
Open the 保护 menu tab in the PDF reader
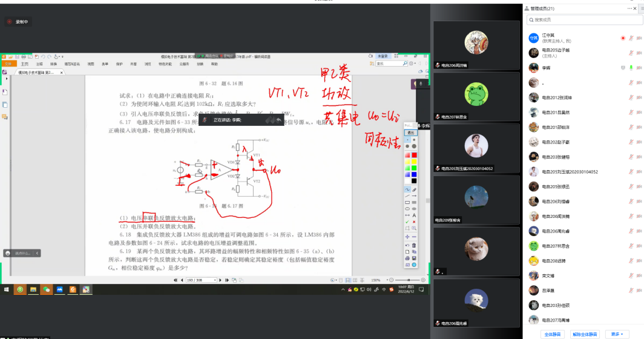119,64
